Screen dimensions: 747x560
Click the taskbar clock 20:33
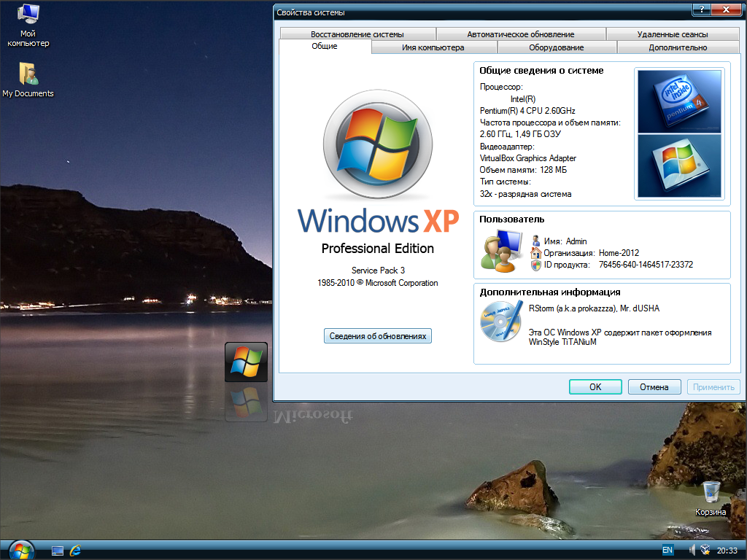[x=727, y=551]
